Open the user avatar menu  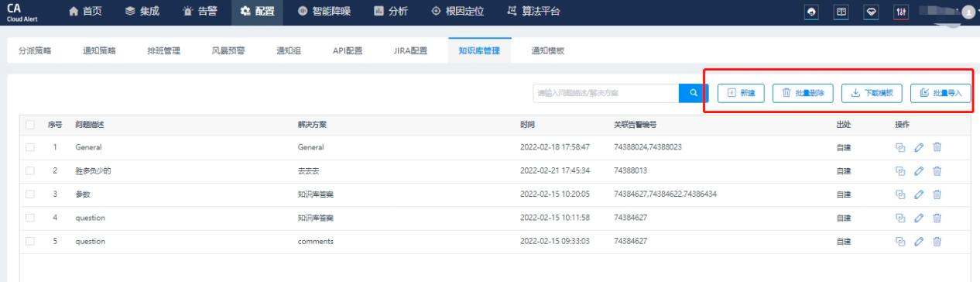coord(968,12)
